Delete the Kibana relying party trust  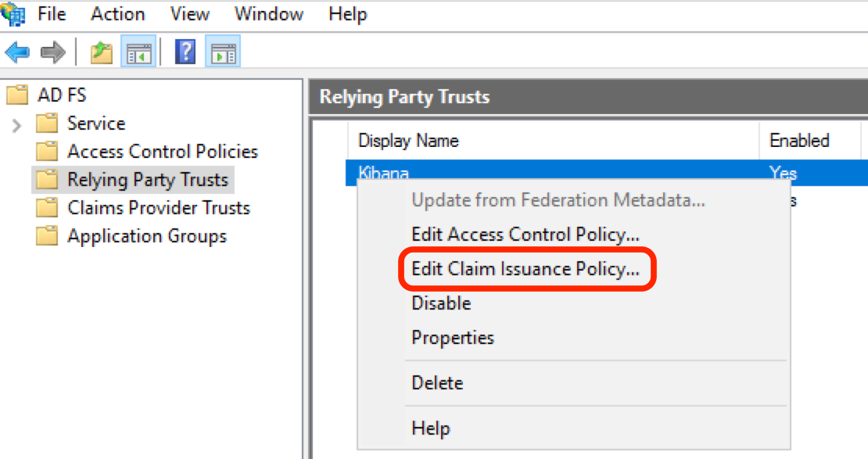[437, 382]
